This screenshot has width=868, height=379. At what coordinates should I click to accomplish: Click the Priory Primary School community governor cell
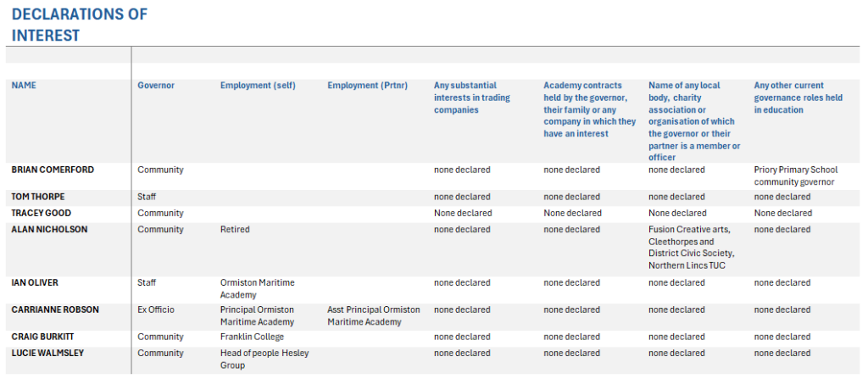point(795,176)
